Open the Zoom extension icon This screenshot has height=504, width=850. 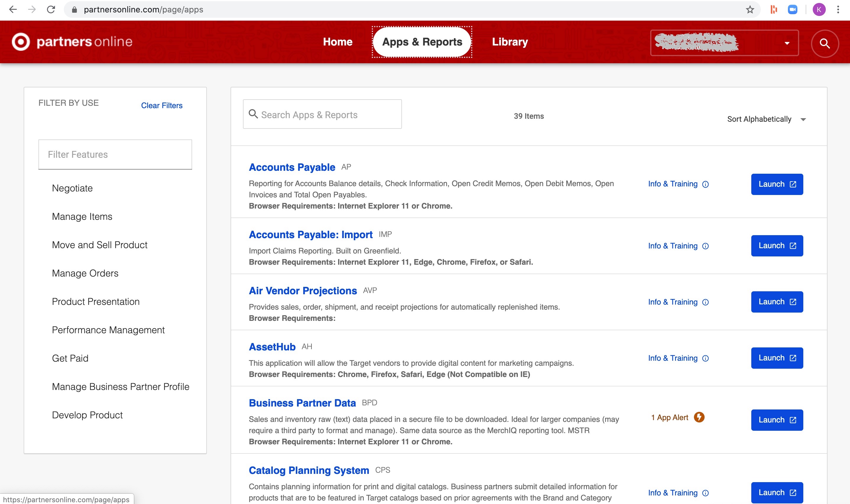792,9
